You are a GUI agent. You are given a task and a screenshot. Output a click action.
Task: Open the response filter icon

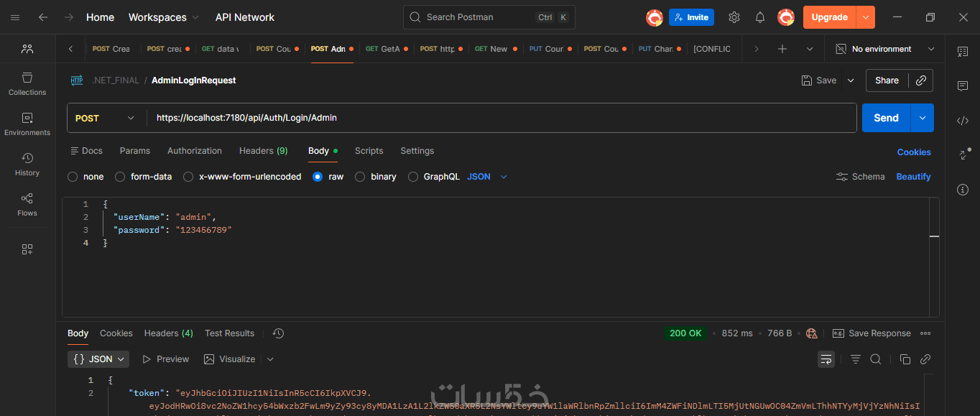coord(856,359)
